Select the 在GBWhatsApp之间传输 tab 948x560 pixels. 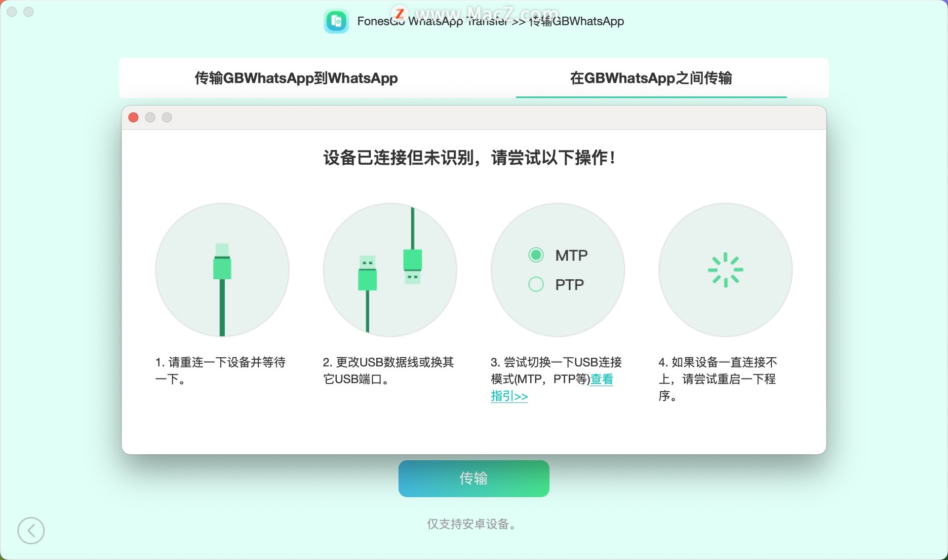click(x=651, y=78)
